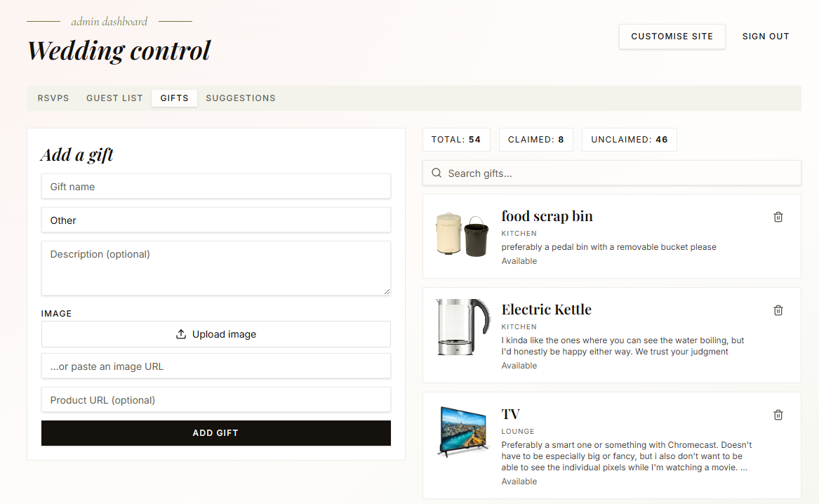819x504 pixels.
Task: Click Upload image button
Action: (x=215, y=334)
